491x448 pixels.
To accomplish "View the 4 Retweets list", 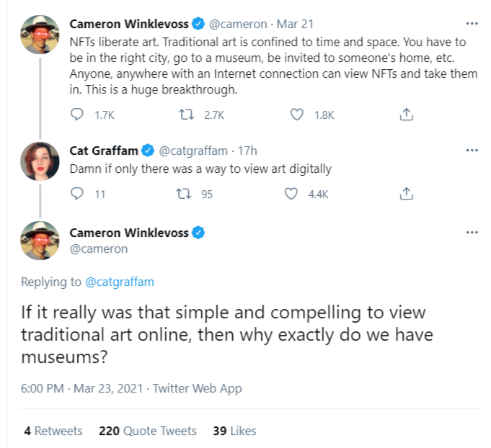I will 53,431.
